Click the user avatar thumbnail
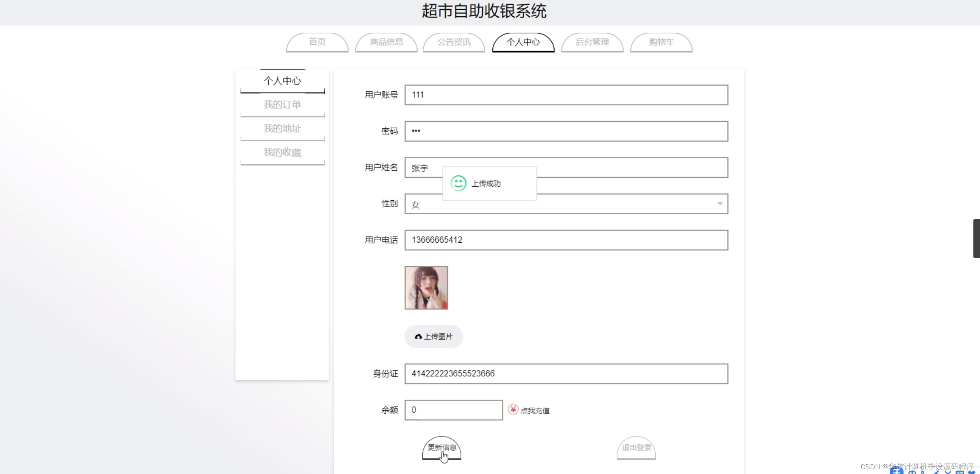The image size is (980, 474). point(426,288)
